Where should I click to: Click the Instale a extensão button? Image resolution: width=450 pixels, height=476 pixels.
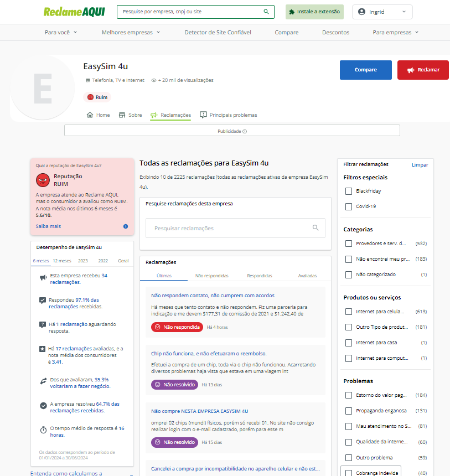pyautogui.click(x=314, y=12)
